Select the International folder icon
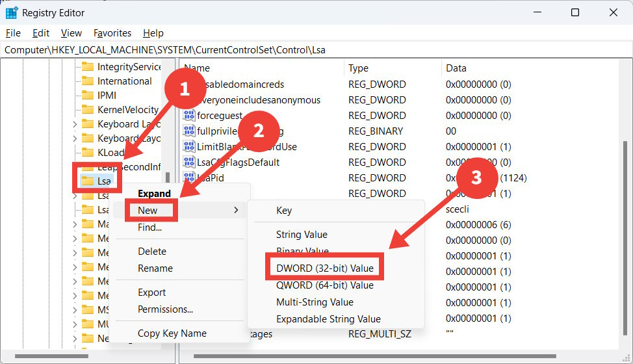 point(88,81)
